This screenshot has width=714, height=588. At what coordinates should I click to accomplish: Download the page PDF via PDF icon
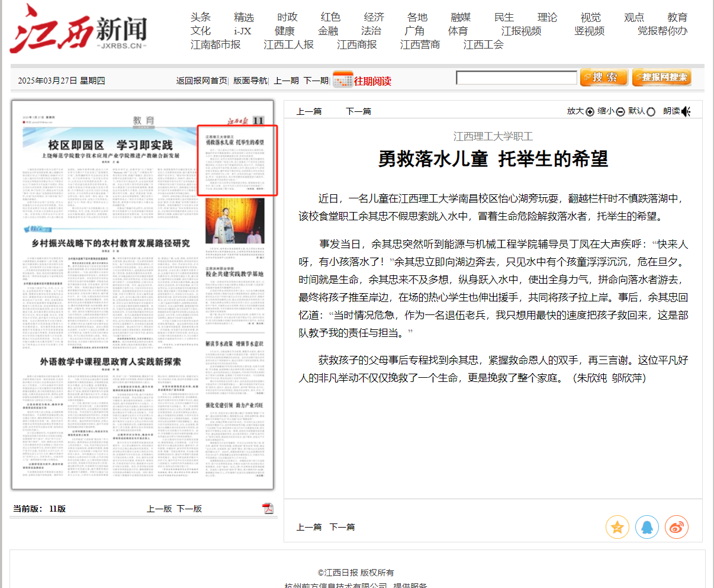click(268, 509)
